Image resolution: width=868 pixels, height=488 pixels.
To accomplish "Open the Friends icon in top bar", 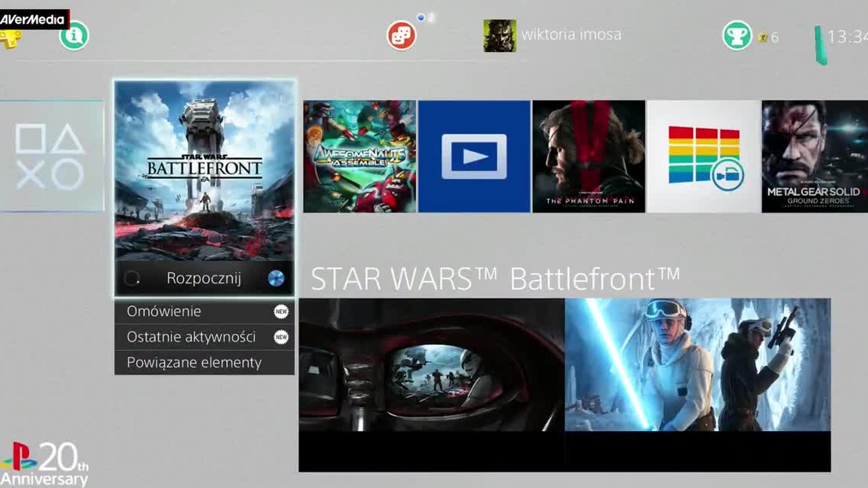I will [401, 35].
